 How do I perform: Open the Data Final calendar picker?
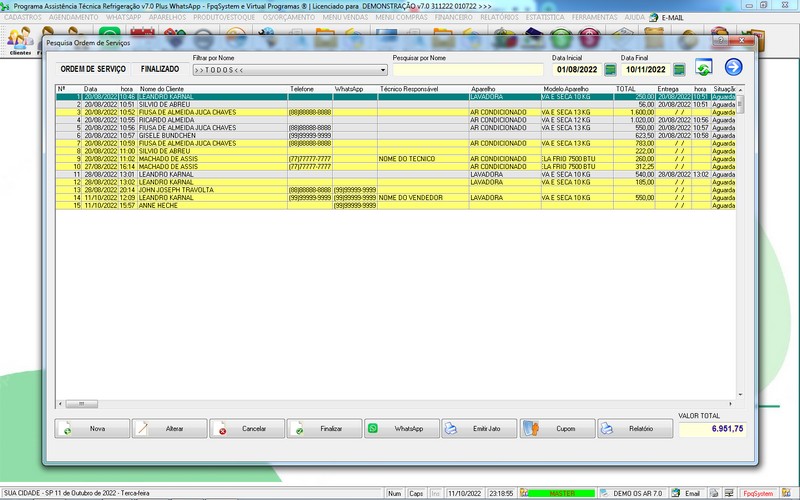pos(679,70)
